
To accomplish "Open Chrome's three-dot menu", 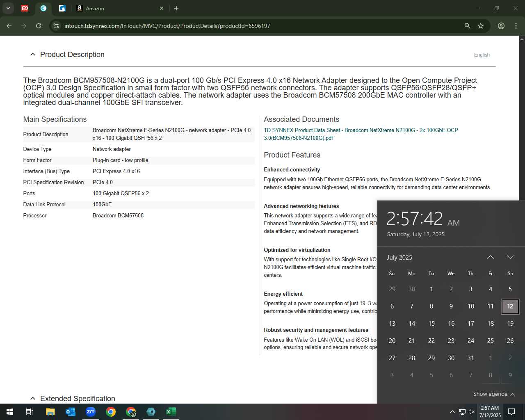I will click(x=516, y=26).
